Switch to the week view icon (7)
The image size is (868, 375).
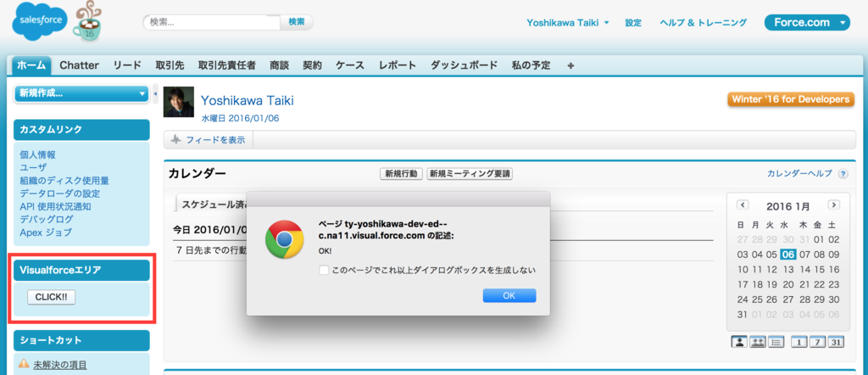(x=817, y=342)
